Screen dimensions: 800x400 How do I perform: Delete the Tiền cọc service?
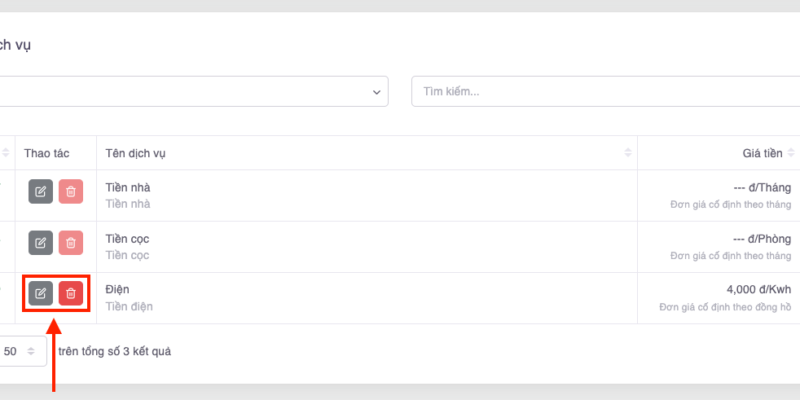tap(70, 242)
